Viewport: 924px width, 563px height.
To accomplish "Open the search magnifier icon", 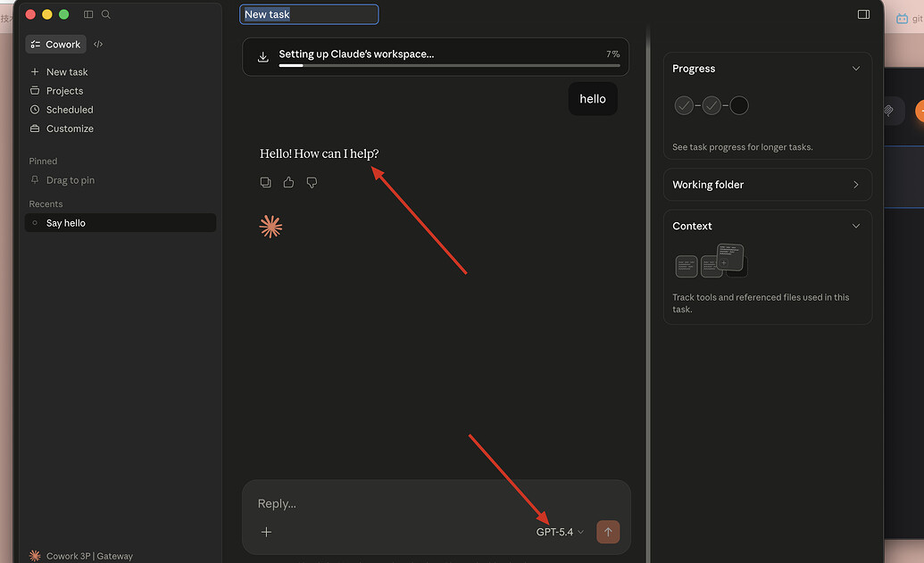I will [x=106, y=14].
